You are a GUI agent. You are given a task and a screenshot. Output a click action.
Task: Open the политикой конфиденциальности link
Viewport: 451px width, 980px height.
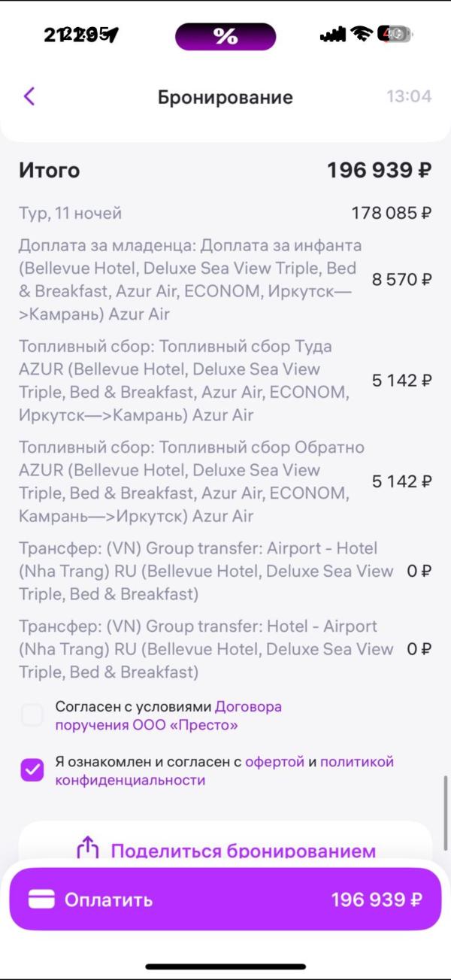(x=356, y=762)
